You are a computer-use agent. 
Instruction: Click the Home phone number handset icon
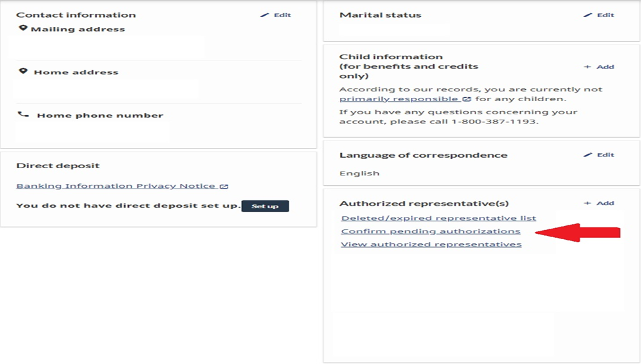coord(23,114)
